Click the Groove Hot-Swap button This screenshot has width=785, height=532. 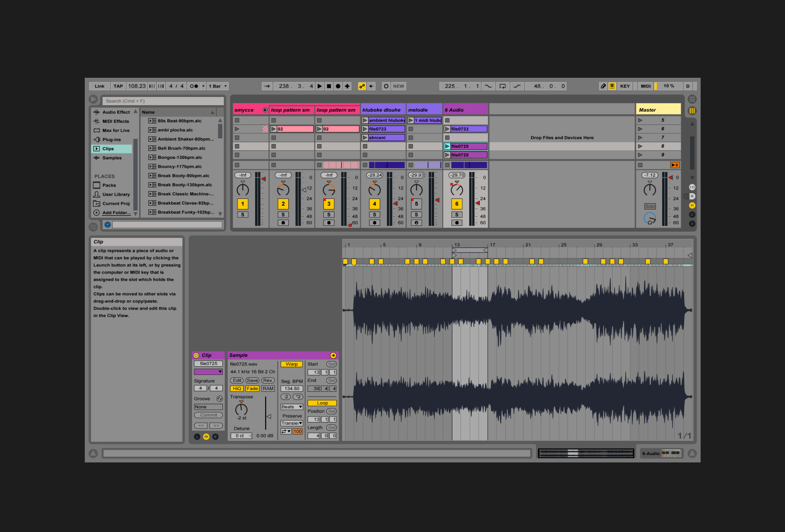tap(219, 399)
